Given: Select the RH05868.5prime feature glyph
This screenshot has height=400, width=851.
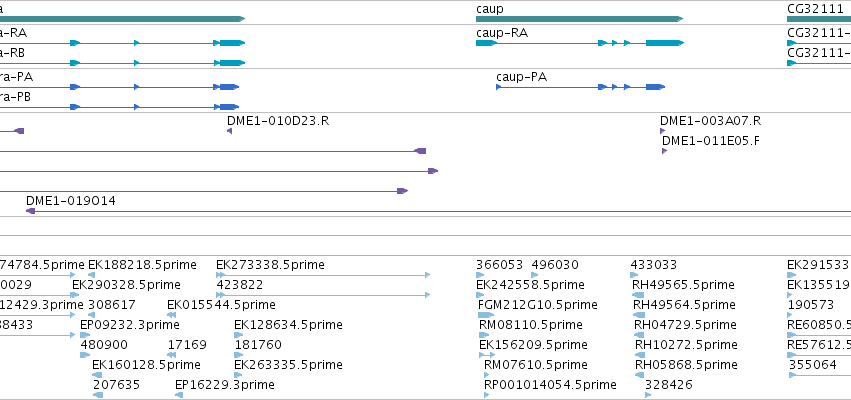Looking at the screenshot, I should pyautogui.click(x=639, y=374).
